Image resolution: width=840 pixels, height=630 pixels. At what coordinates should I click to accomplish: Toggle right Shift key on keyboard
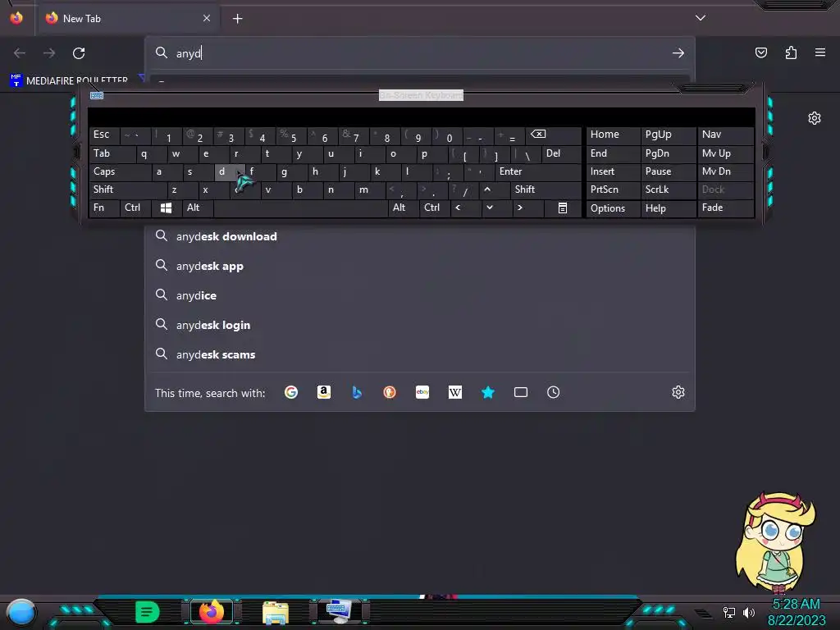[546, 189]
